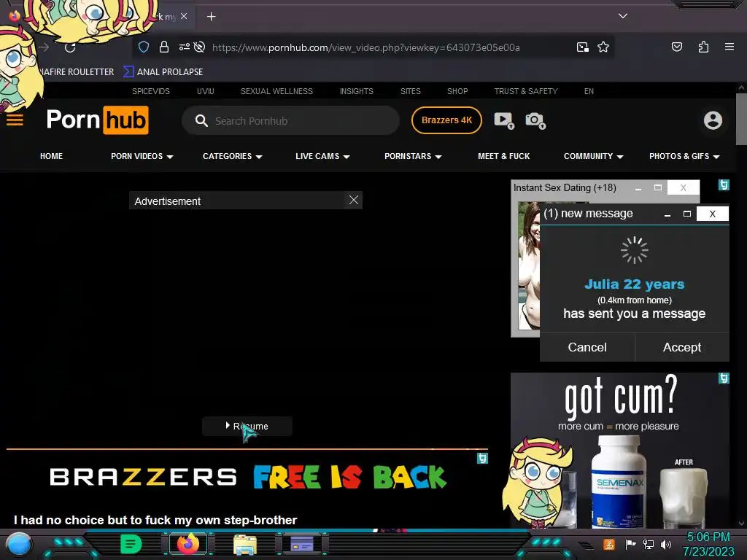The image size is (747, 560).
Task: Close the current browser tab
Action: pyautogui.click(x=184, y=16)
